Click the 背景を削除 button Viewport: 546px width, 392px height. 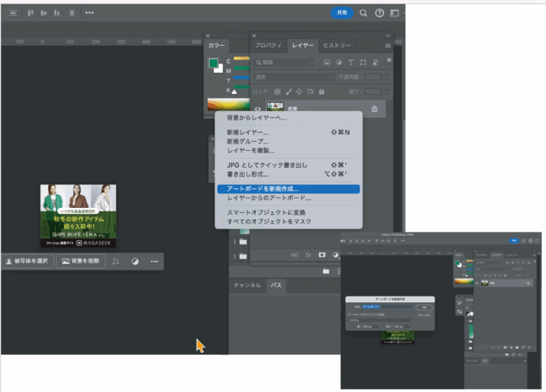click(x=81, y=261)
